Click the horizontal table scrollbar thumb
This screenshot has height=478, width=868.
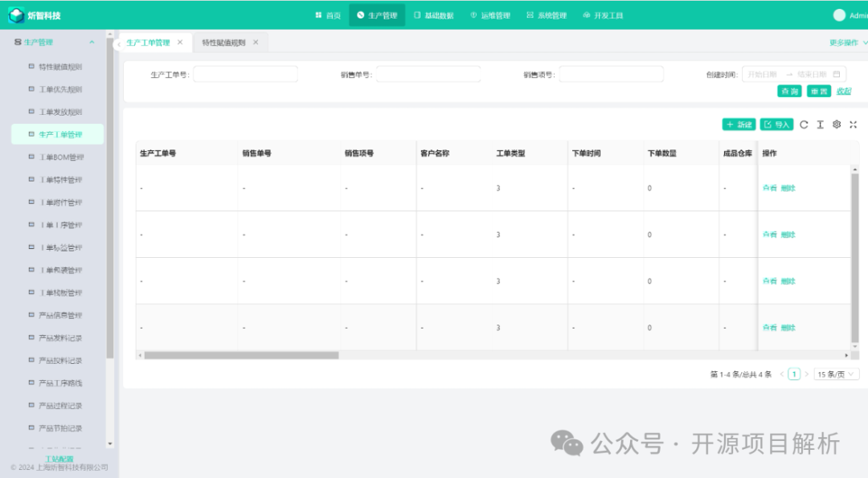[x=241, y=355]
